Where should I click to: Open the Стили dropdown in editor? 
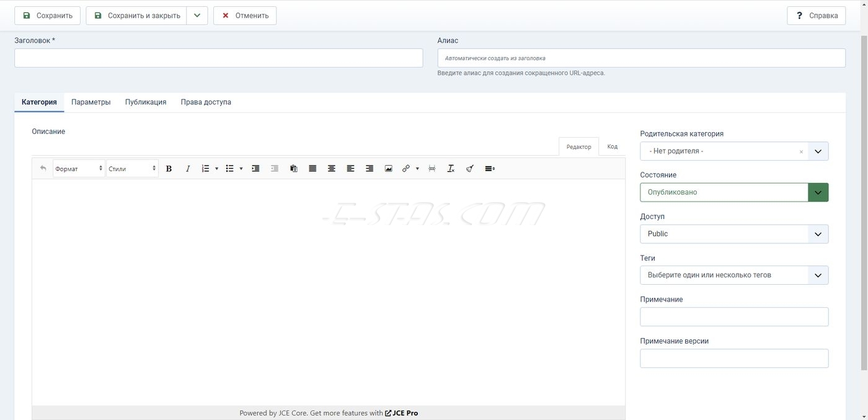click(132, 168)
